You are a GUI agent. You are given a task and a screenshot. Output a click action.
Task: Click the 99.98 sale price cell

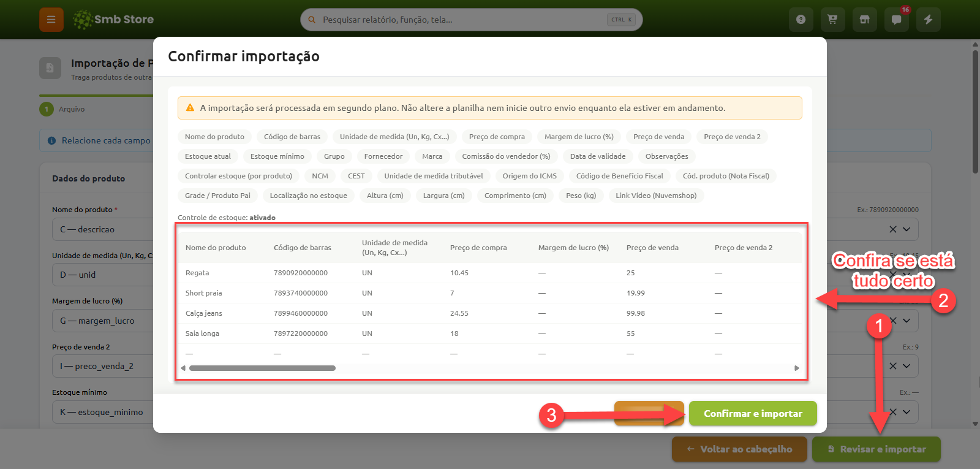click(x=635, y=313)
